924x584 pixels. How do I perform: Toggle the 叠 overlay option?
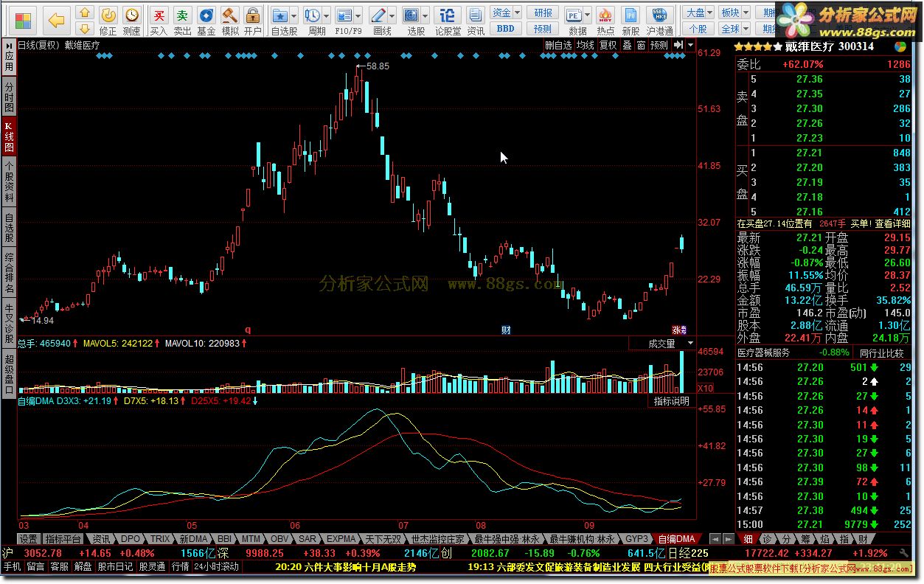(x=627, y=45)
